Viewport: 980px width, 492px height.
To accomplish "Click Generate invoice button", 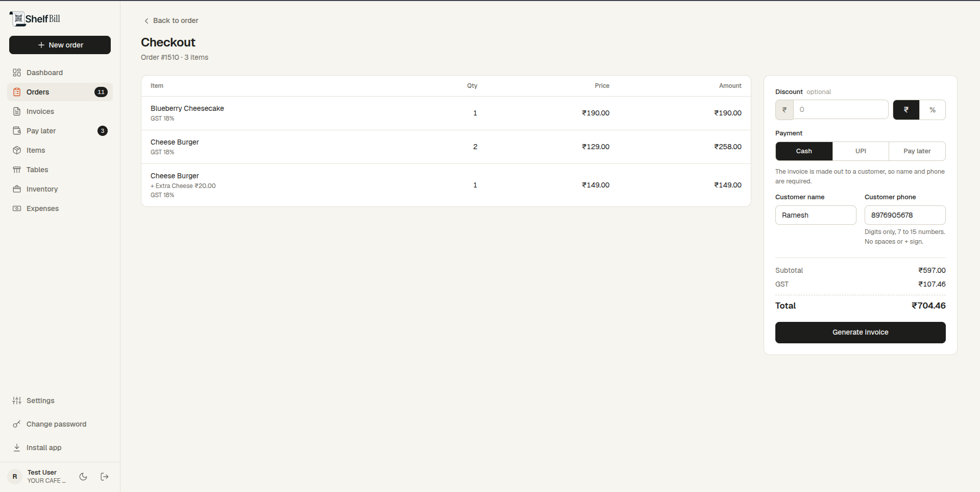I will [x=860, y=333].
